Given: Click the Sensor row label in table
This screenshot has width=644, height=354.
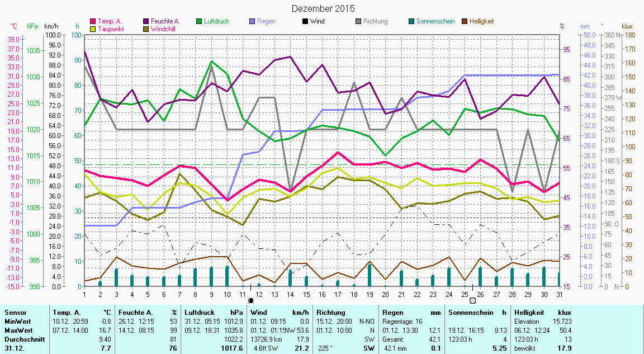Looking at the screenshot, I should (x=15, y=313).
